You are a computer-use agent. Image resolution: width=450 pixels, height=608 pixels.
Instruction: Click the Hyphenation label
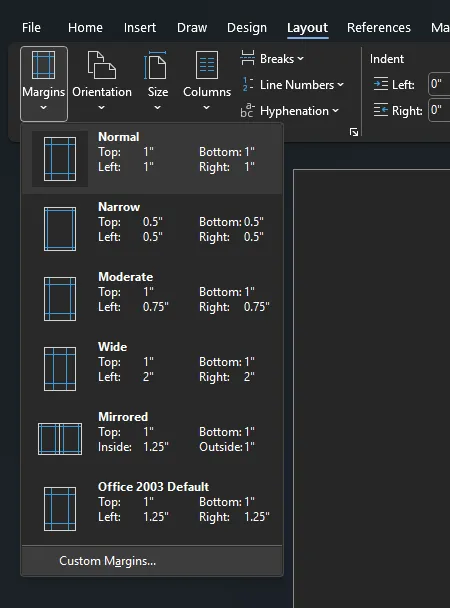point(294,111)
